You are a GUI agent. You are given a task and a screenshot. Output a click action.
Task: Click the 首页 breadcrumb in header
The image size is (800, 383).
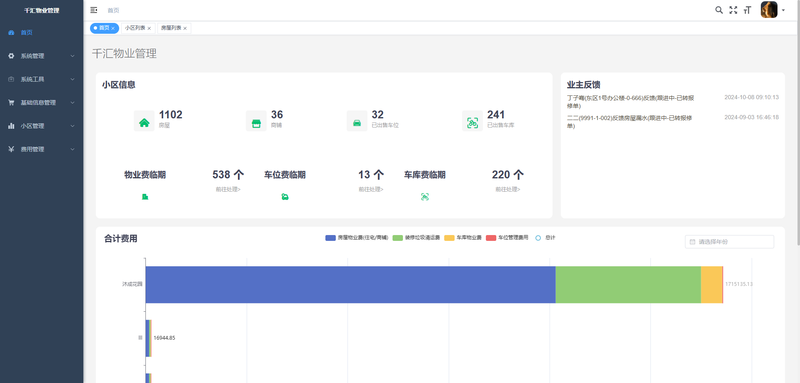click(113, 10)
